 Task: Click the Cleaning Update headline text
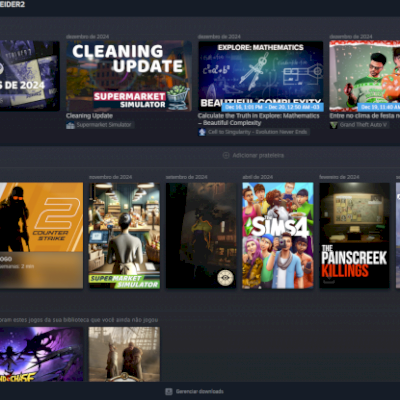coord(89,116)
